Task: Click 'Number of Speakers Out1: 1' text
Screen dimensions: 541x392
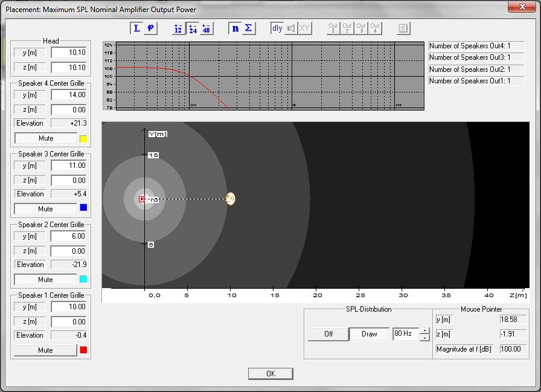Action: 470,81
